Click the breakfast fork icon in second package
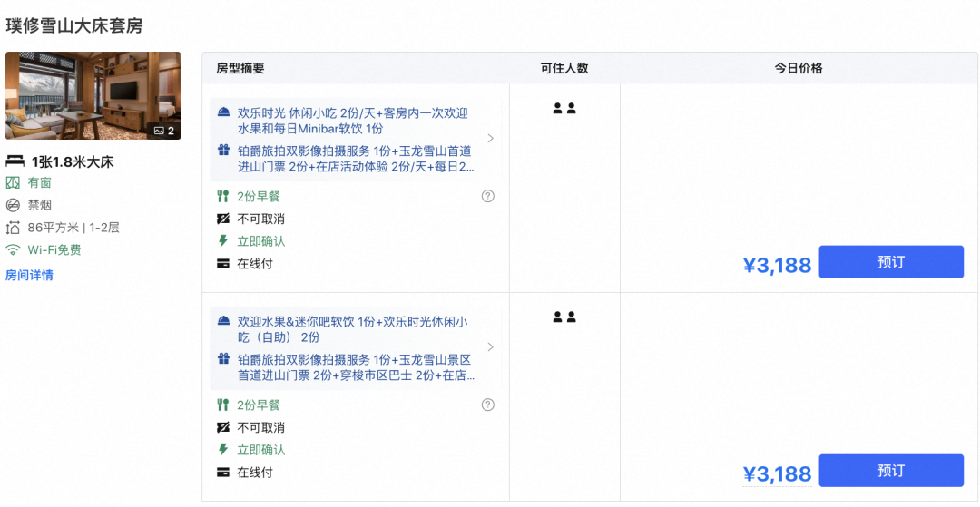 pos(223,405)
